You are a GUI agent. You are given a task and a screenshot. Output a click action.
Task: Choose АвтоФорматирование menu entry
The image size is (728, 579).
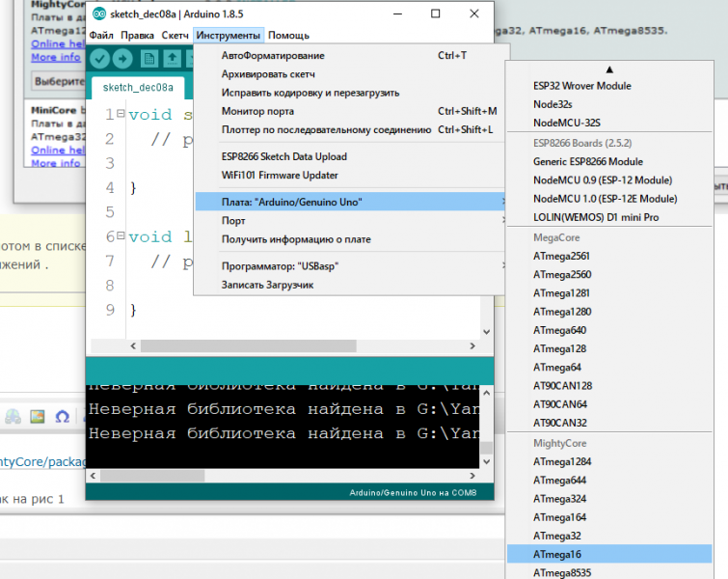click(x=350, y=55)
